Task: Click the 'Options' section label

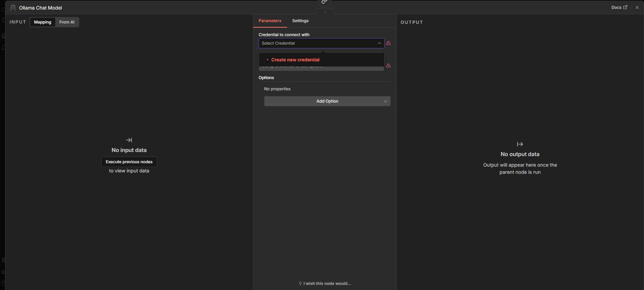Action: [266, 78]
